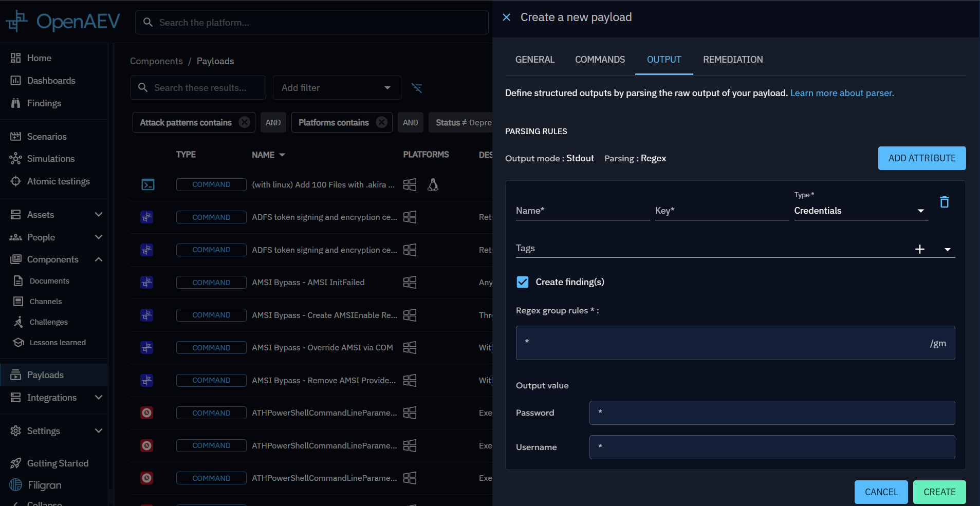This screenshot has height=506, width=980.
Task: Close the Create a new payload panel
Action: point(506,17)
